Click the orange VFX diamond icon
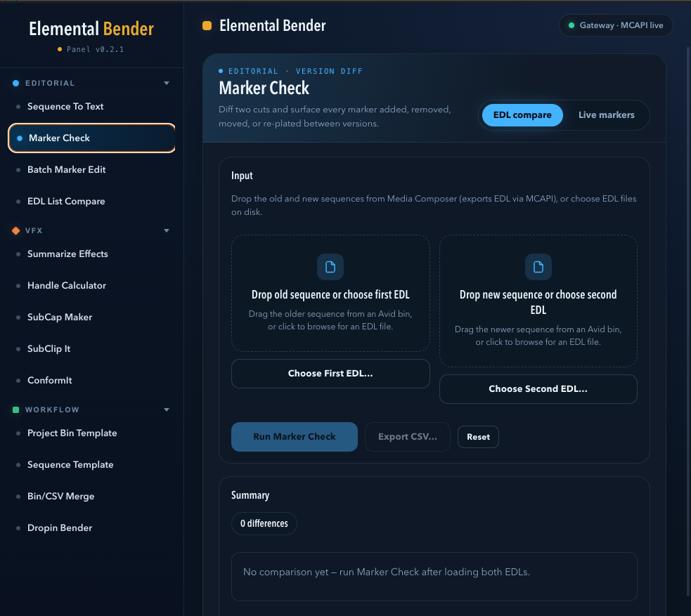The width and height of the screenshot is (691, 616). (16, 230)
